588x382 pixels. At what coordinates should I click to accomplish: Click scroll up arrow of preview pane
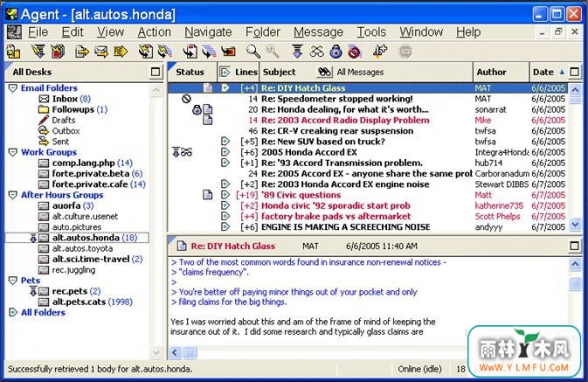[575, 265]
